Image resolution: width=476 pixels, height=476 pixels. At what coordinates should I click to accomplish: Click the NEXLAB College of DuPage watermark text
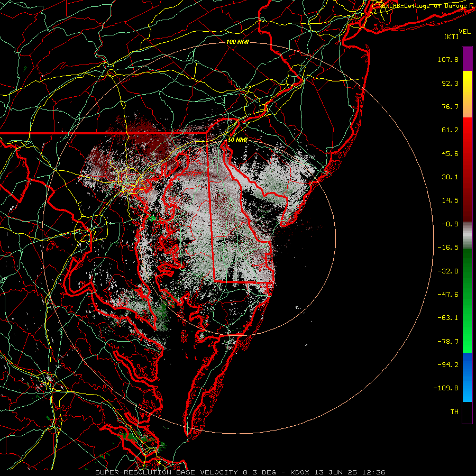point(424,6)
